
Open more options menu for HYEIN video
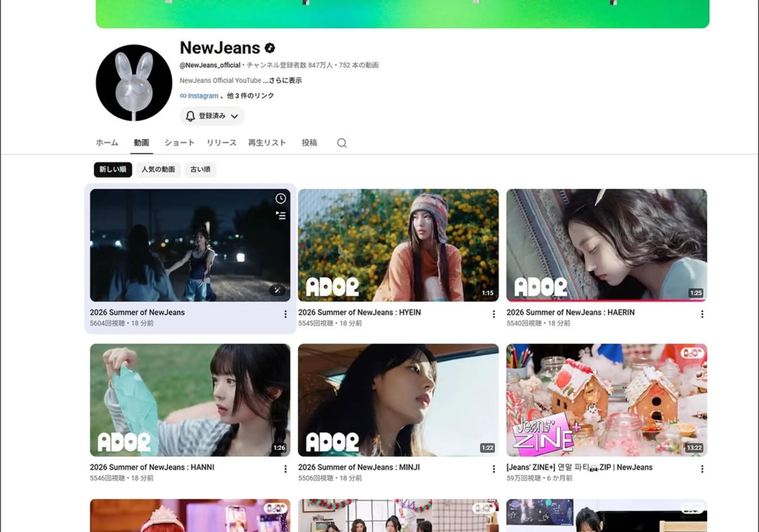tap(494, 314)
